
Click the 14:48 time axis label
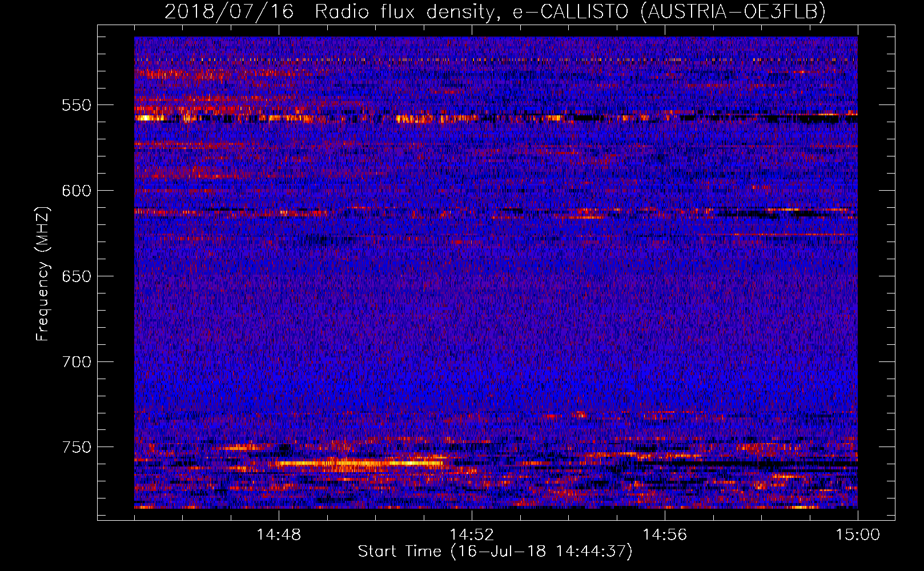279,535
